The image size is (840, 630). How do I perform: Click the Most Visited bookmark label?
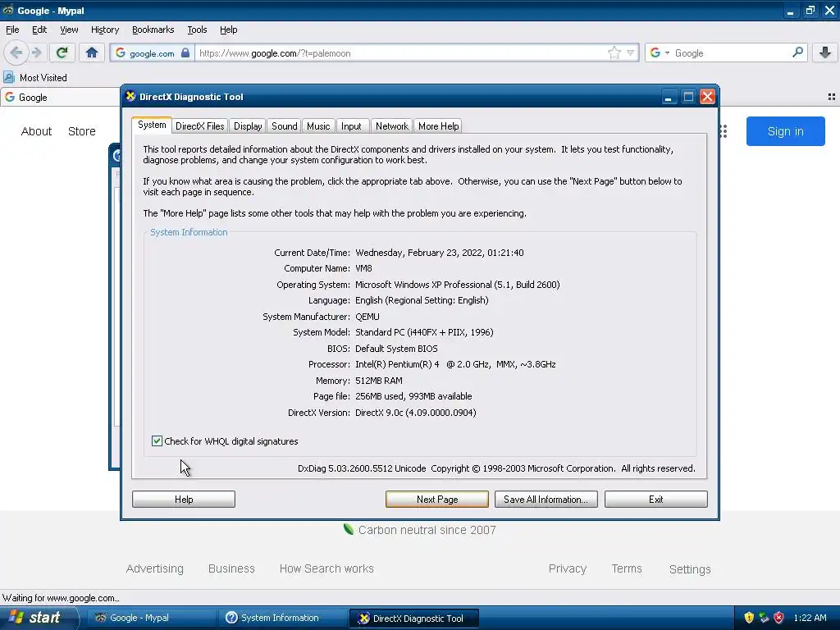(x=43, y=78)
